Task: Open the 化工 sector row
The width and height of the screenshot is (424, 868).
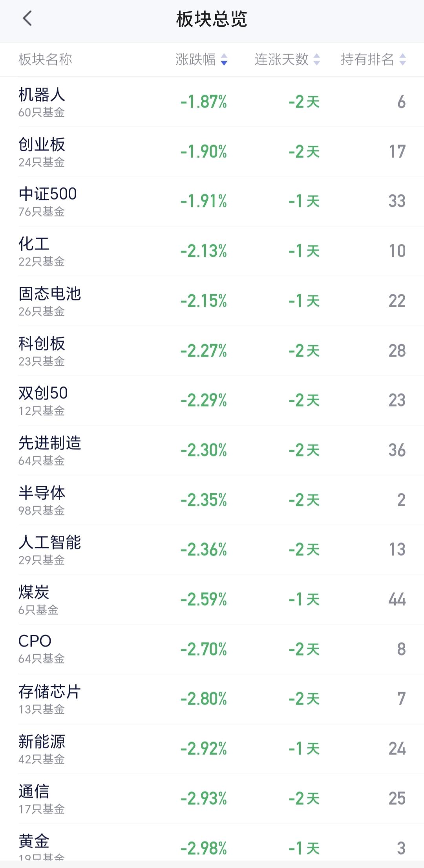Action: coord(212,251)
